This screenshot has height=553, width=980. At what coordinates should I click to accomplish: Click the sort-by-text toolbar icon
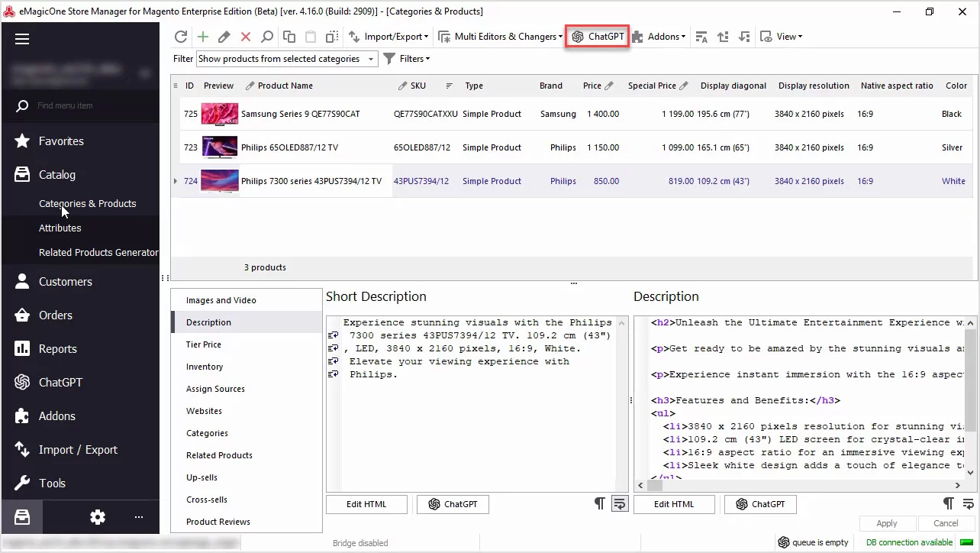click(701, 37)
